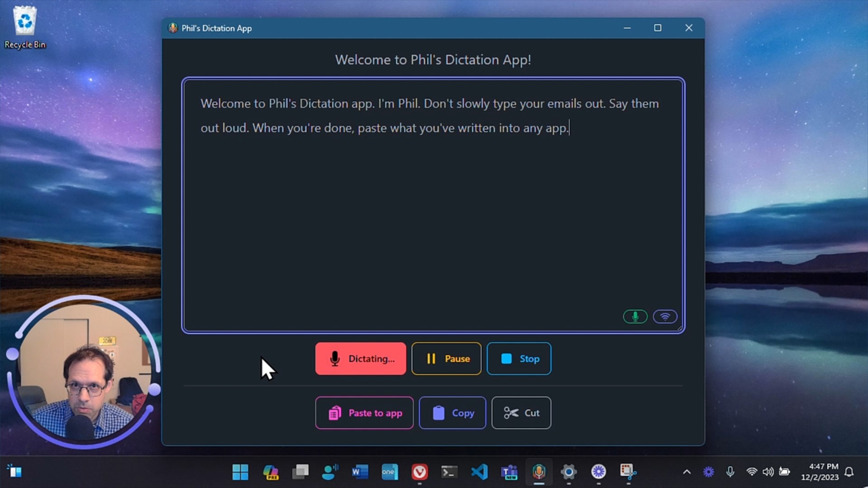Click the Paste to app button
Image resolution: width=868 pixels, height=488 pixels.
[364, 413]
